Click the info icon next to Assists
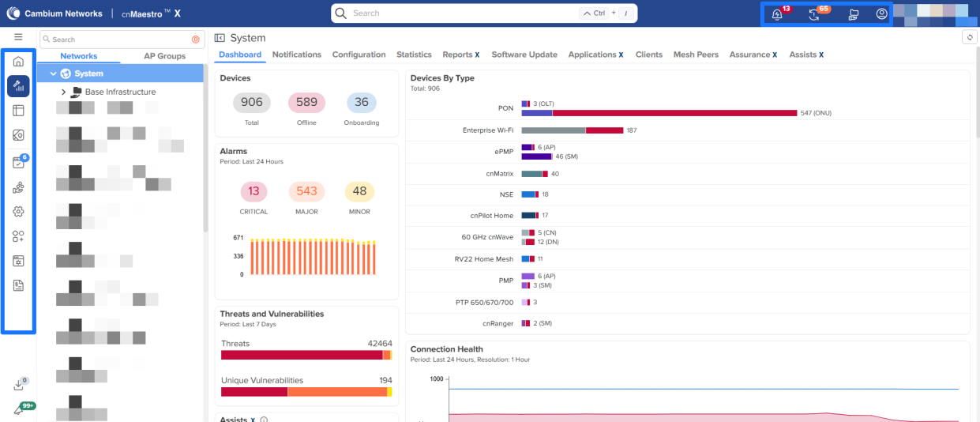This screenshot has width=980, height=422. pyautogui.click(x=264, y=420)
